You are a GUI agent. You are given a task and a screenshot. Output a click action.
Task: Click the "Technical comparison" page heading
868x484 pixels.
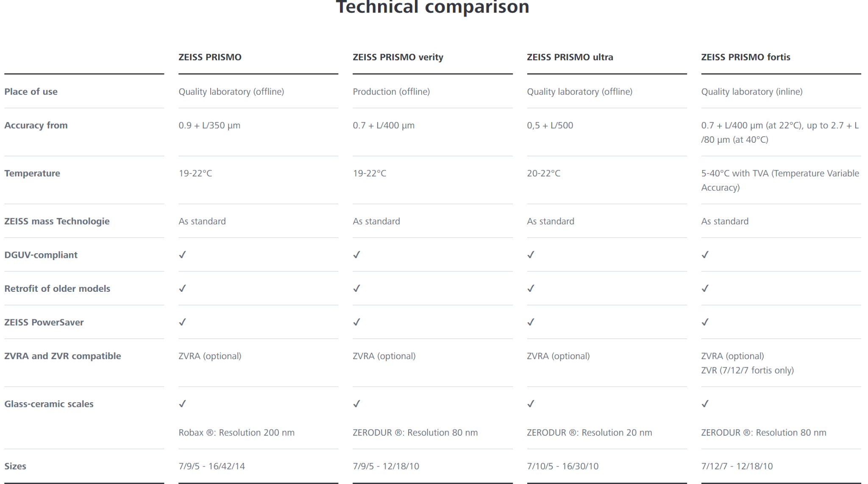(x=432, y=7)
